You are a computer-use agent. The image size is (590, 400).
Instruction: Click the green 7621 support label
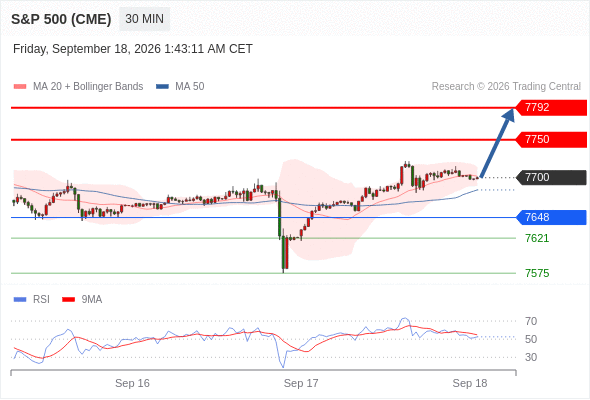click(537, 238)
